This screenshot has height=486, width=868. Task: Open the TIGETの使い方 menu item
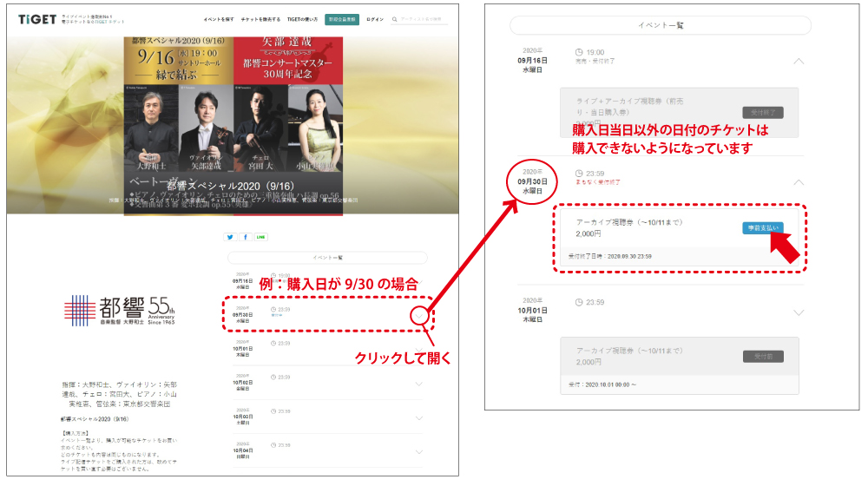coord(300,18)
